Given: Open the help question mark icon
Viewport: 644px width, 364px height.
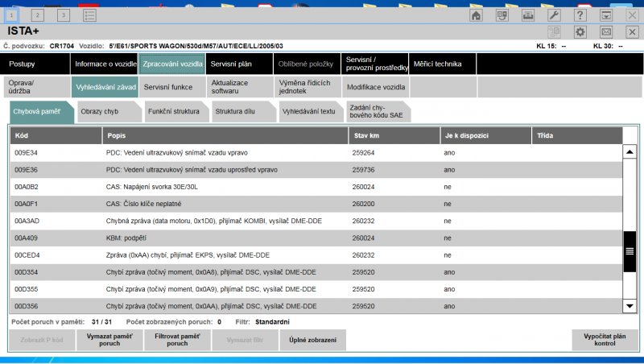Looking at the screenshot, I should 580,15.
